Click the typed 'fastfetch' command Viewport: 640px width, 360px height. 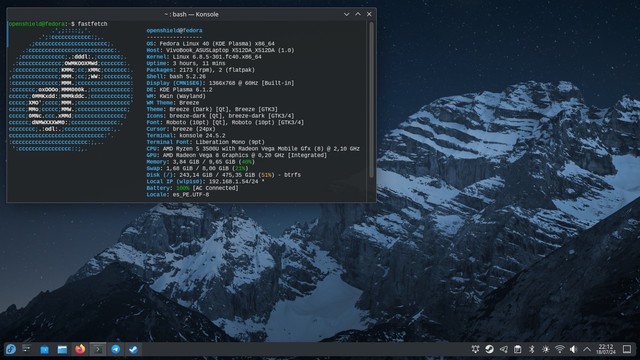(92, 24)
